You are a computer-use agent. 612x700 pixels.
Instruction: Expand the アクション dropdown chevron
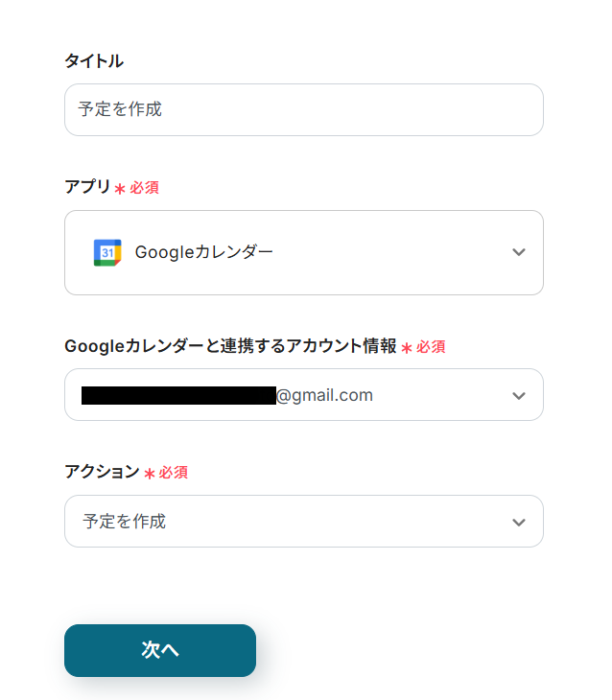tap(519, 522)
